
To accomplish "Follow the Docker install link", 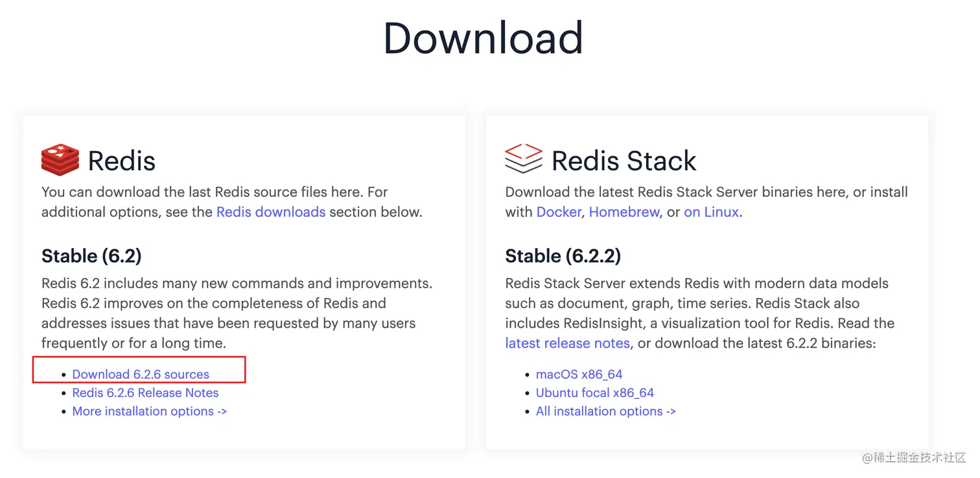I will [559, 212].
